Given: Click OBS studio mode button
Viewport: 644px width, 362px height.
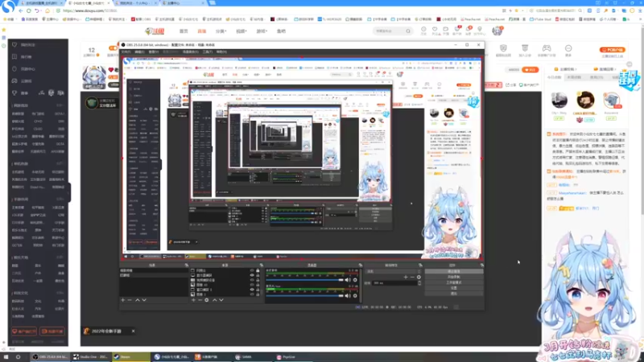Looking at the screenshot, I should pyautogui.click(x=453, y=283).
